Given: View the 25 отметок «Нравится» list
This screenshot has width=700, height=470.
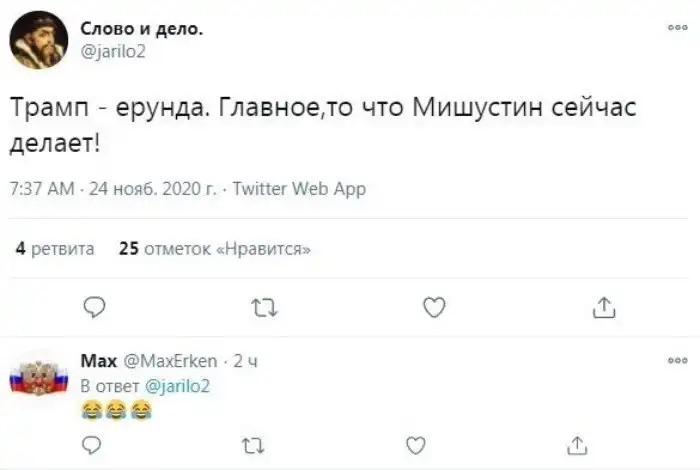Looking at the screenshot, I should 214,249.
